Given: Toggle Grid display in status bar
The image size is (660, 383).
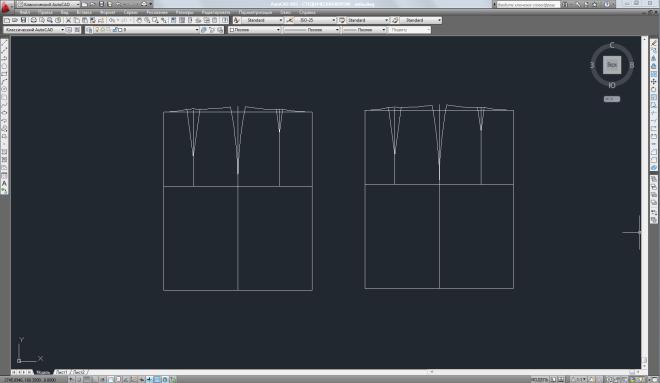Looking at the screenshot, I should (x=87, y=380).
